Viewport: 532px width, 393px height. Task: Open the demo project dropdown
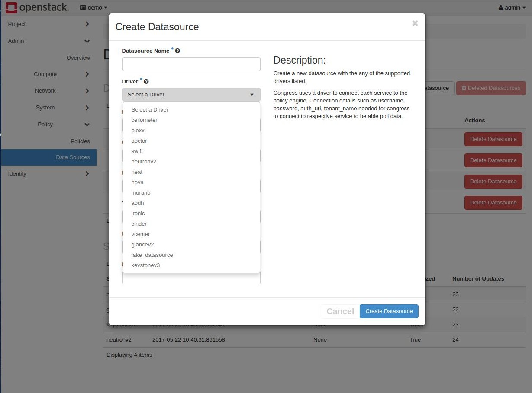coord(94,7)
